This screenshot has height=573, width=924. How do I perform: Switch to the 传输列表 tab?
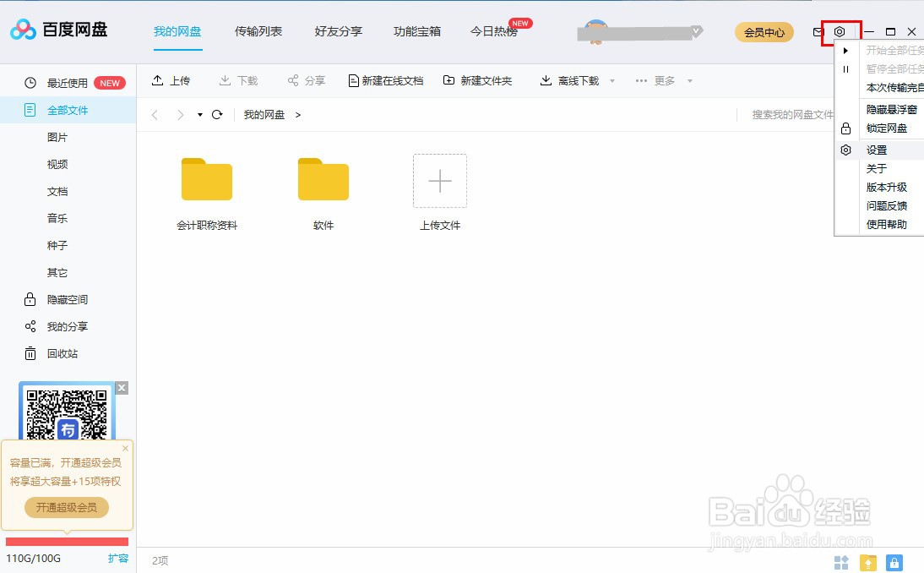click(x=258, y=30)
